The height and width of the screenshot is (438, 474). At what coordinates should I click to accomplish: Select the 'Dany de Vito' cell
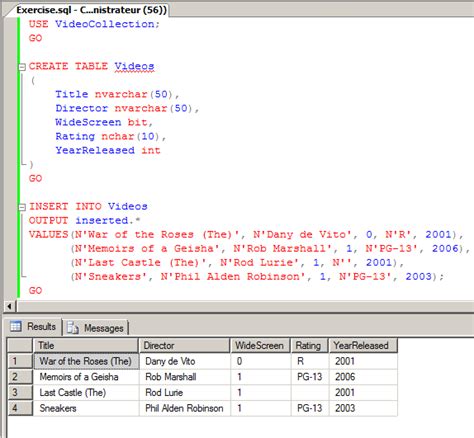coord(185,361)
